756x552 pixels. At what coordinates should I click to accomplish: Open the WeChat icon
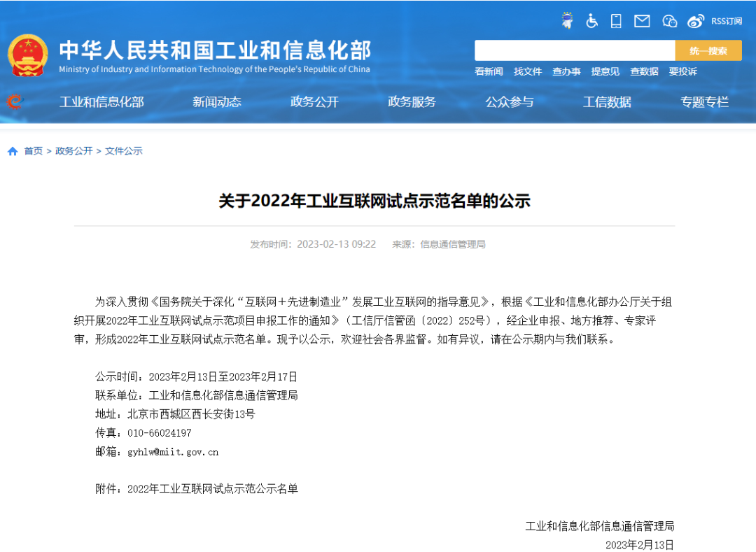point(669,21)
